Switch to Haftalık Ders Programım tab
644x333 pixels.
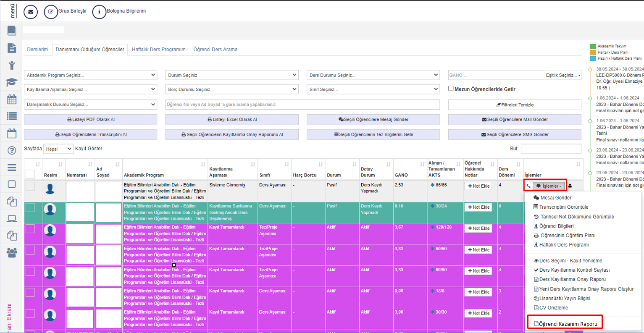158,50
